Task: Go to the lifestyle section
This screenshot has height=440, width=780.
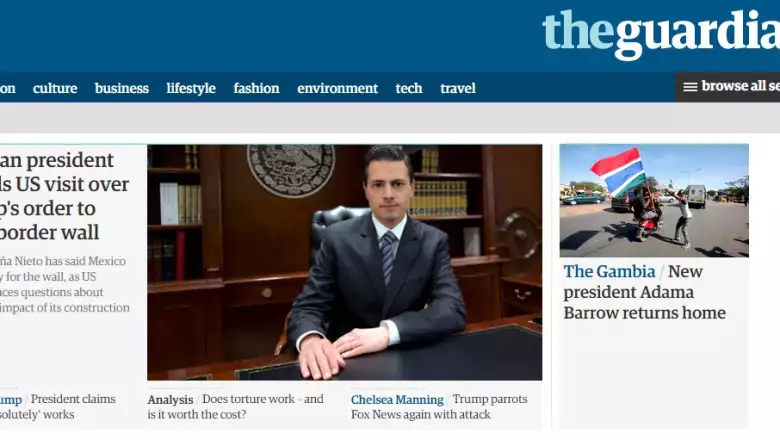Action: [x=191, y=88]
